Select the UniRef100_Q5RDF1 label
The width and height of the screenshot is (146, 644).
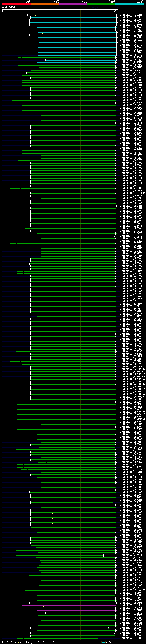(131, 319)
